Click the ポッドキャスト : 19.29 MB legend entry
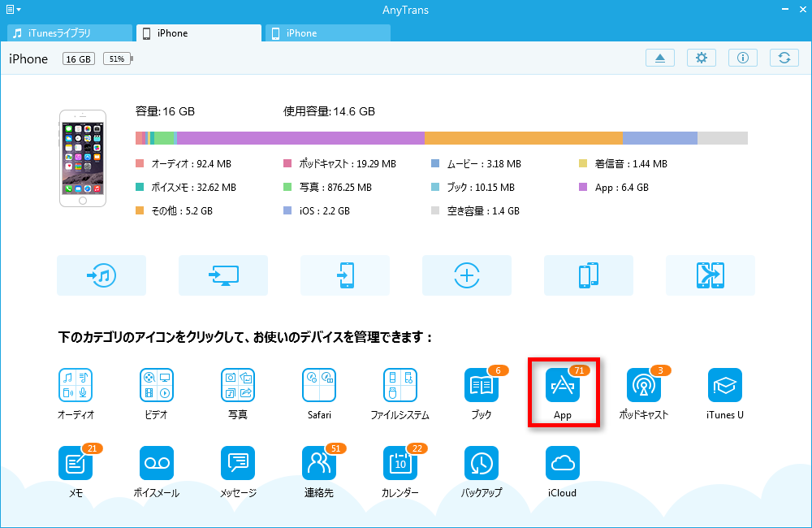 coord(339,164)
